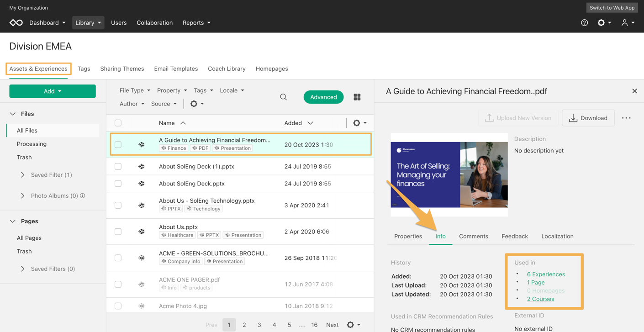The width and height of the screenshot is (644, 332).
Task: Click asset icon for About Us - SolEng Technology.pptx
Action: pyautogui.click(x=142, y=205)
